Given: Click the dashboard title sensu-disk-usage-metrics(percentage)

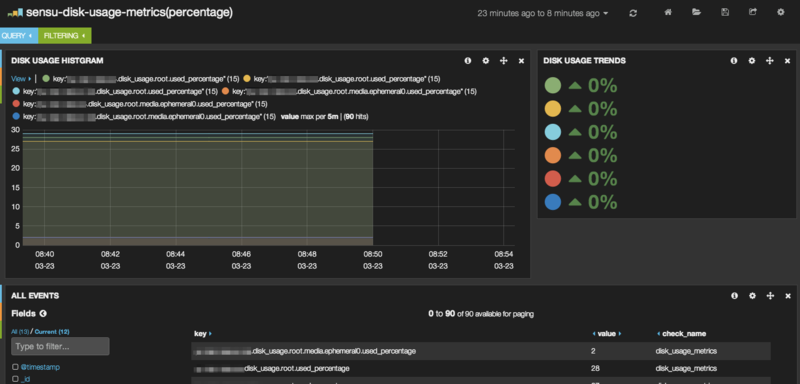Looking at the screenshot, I should pyautogui.click(x=129, y=13).
